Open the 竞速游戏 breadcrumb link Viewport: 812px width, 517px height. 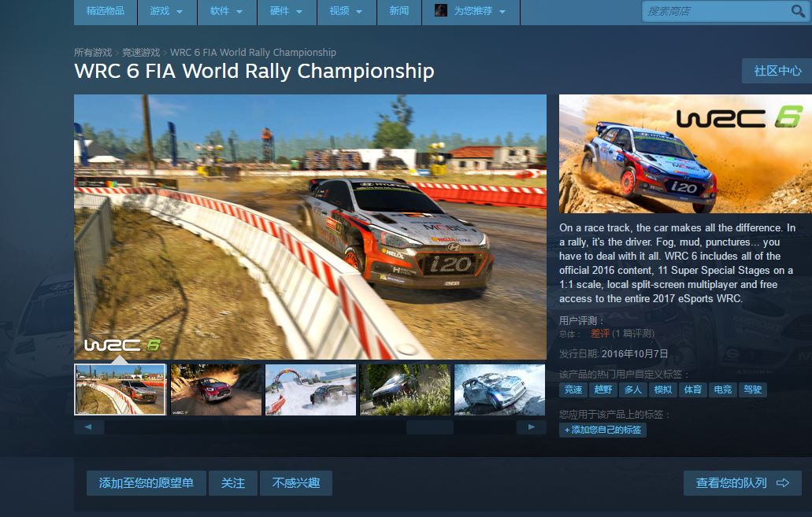click(141, 52)
